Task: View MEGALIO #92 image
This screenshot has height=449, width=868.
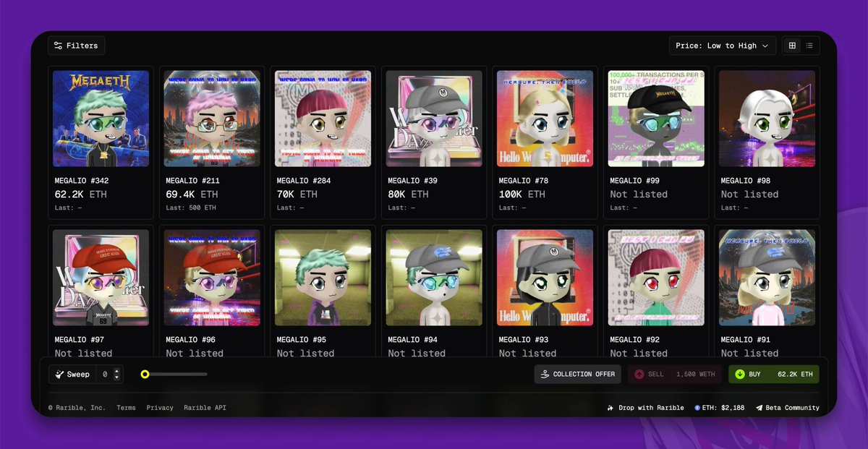Action: (656, 278)
